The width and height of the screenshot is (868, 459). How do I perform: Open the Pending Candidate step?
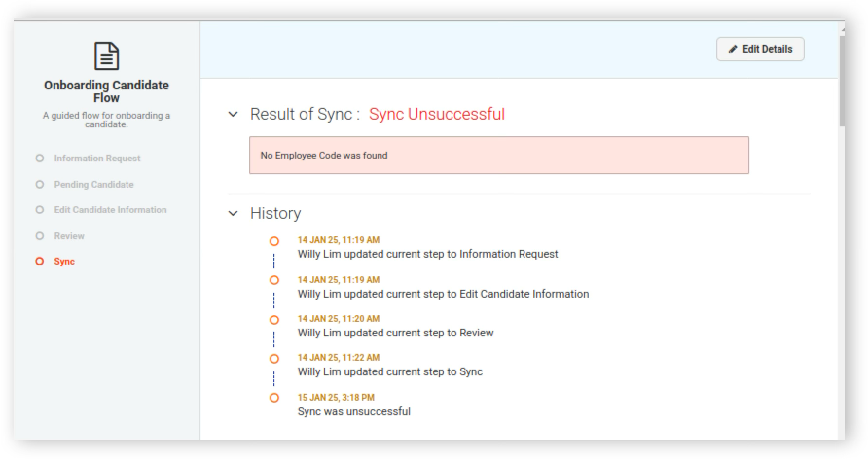(93, 185)
